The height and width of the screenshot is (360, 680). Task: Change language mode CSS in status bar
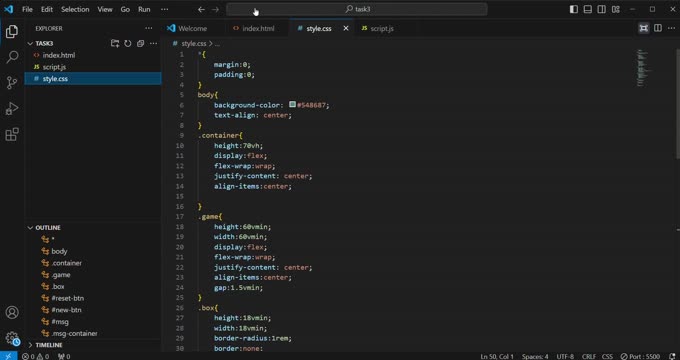click(607, 357)
